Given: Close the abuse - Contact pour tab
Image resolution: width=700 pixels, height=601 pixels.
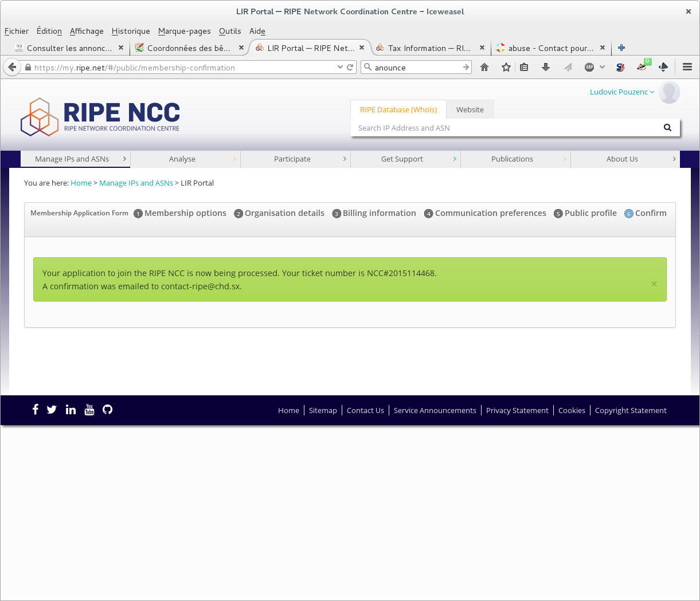Looking at the screenshot, I should (603, 48).
